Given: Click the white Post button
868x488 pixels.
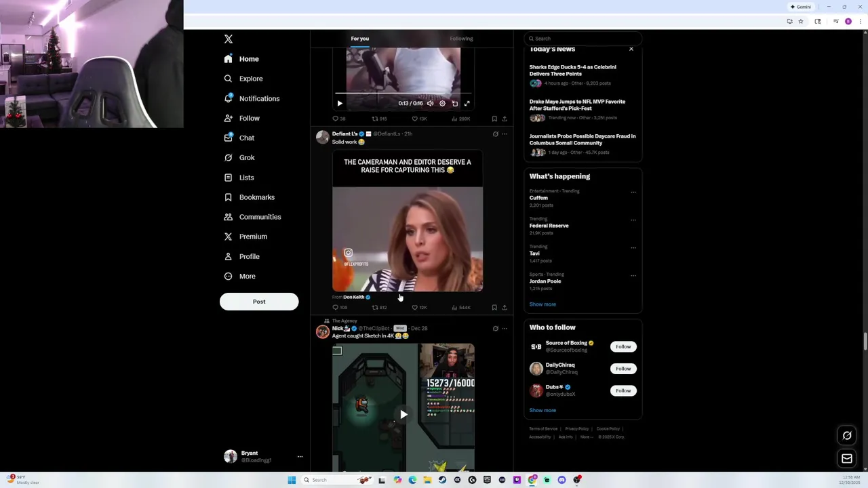Looking at the screenshot, I should pos(259,302).
